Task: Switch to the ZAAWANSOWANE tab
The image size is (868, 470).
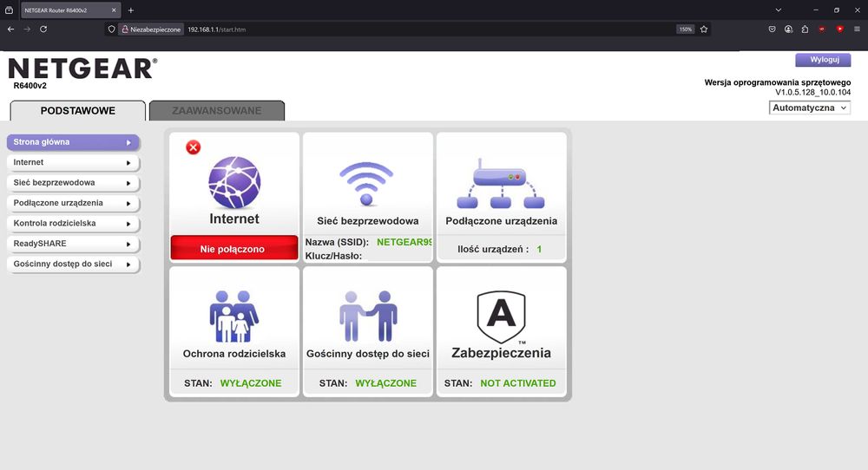Action: (217, 111)
